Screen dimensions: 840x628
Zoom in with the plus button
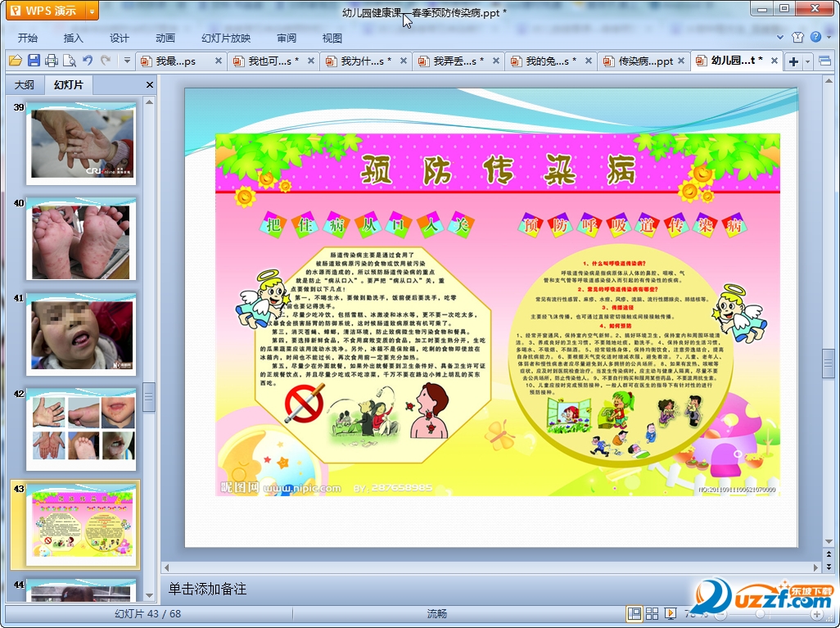(816, 614)
